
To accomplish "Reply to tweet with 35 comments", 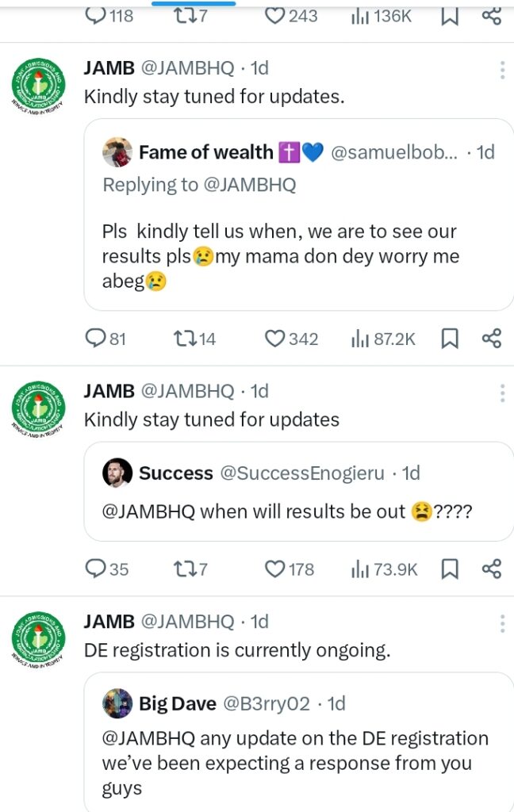I will [x=95, y=569].
